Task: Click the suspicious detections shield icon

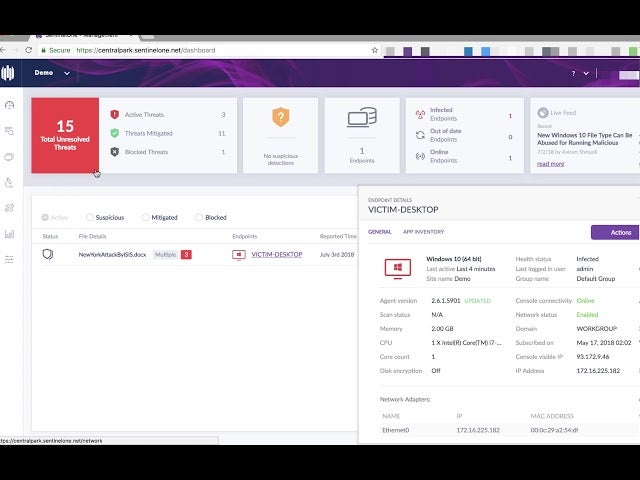Action: [280, 117]
